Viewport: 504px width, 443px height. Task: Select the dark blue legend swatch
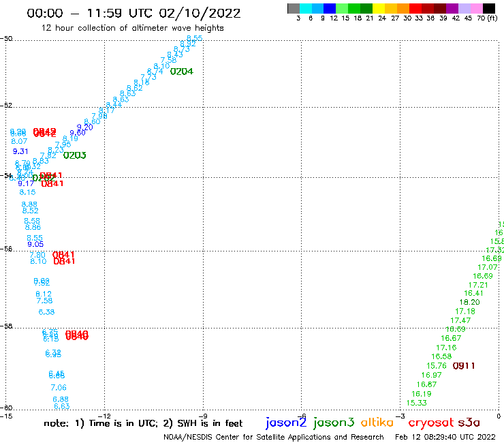point(330,8)
